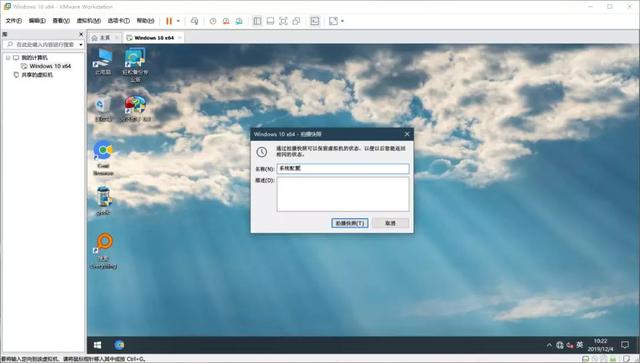Image resolution: width=640 pixels, height=363 pixels.
Task: Close the library sidebar panel
Action: [81, 34]
